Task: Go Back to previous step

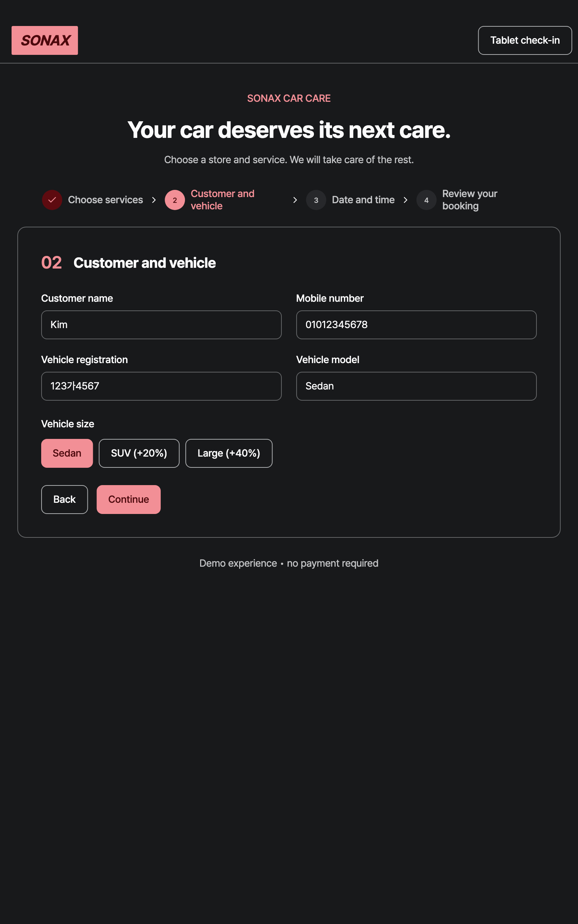Action: coord(65,500)
